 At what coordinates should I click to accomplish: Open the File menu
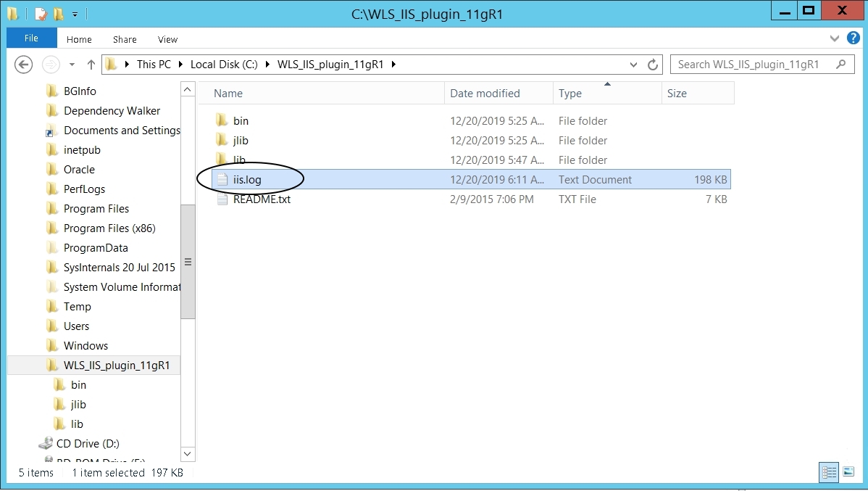[x=32, y=38]
